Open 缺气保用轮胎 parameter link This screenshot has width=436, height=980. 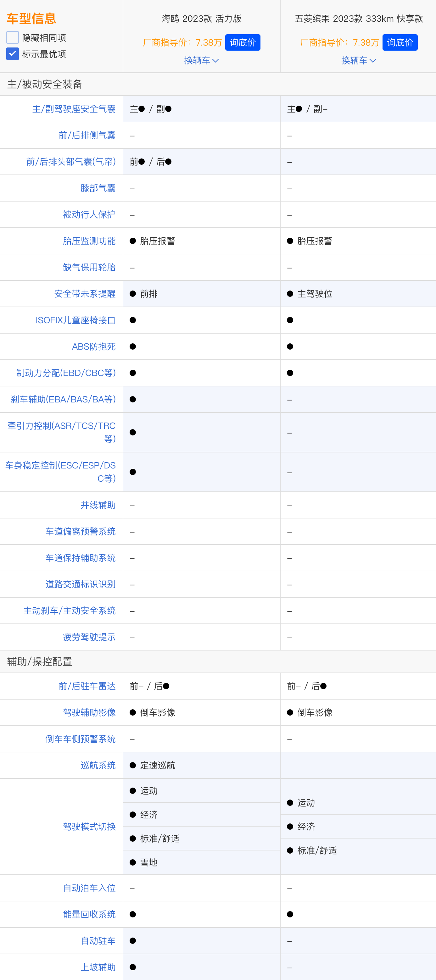click(89, 267)
